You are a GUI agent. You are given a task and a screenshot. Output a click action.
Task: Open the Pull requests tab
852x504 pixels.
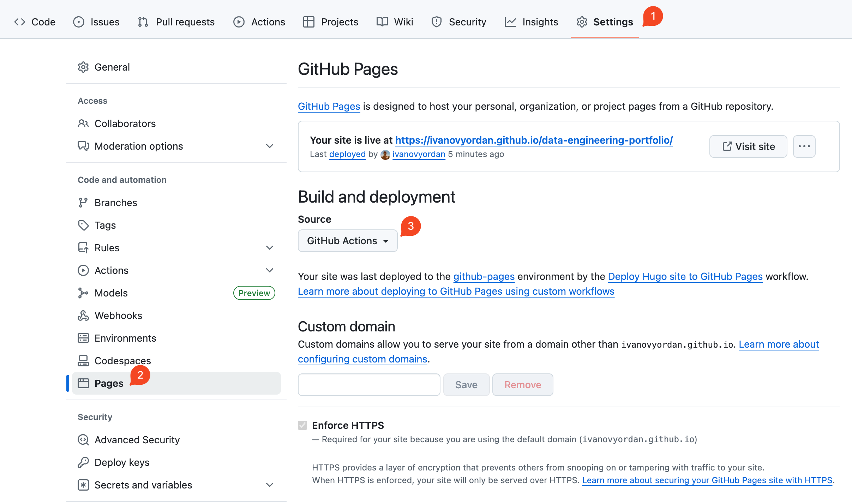tap(176, 22)
